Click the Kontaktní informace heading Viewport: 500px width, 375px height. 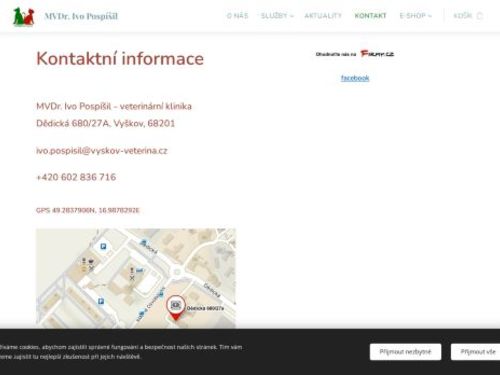click(120, 59)
